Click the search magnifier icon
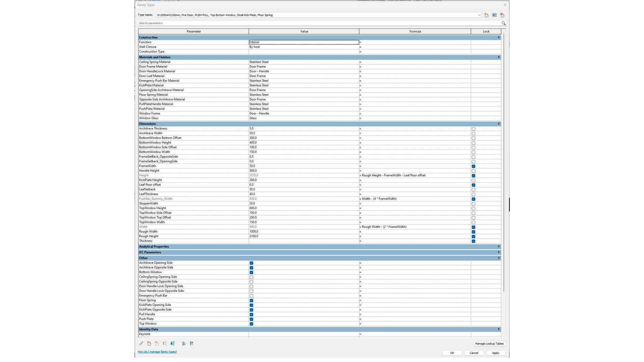 503,23
